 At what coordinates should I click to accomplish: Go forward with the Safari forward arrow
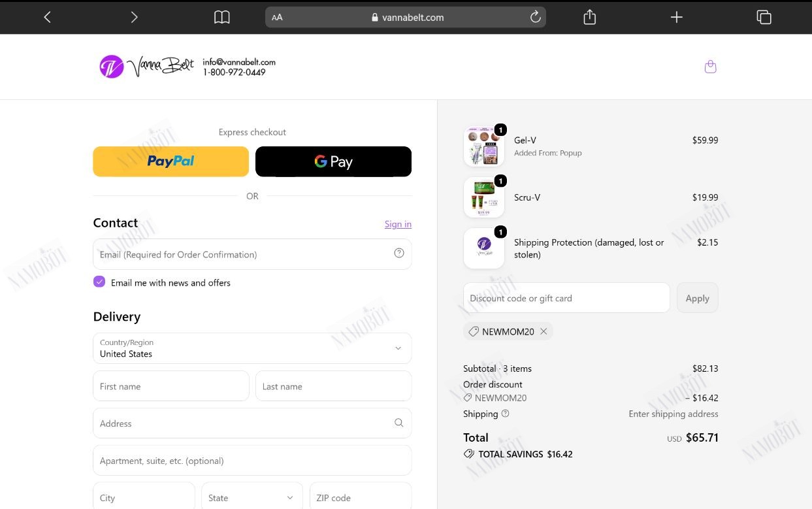click(134, 18)
